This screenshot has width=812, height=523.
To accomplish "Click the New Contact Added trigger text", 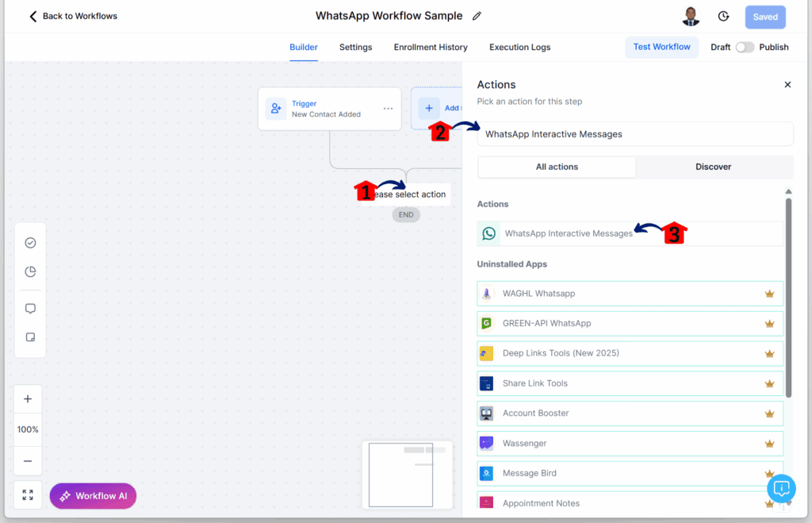I will point(326,114).
